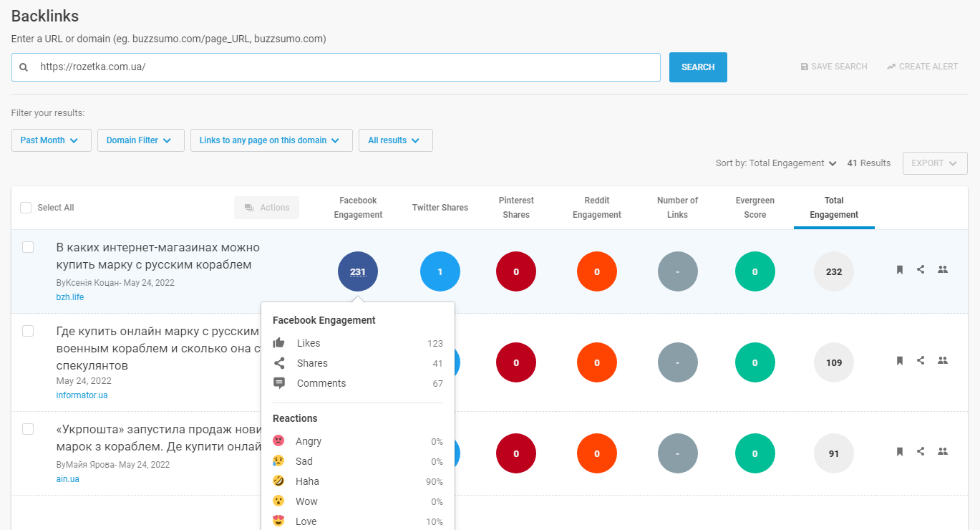Screen dimensions: 980x530
Task: Sort by Facebook Engagement column
Action: 358,208
